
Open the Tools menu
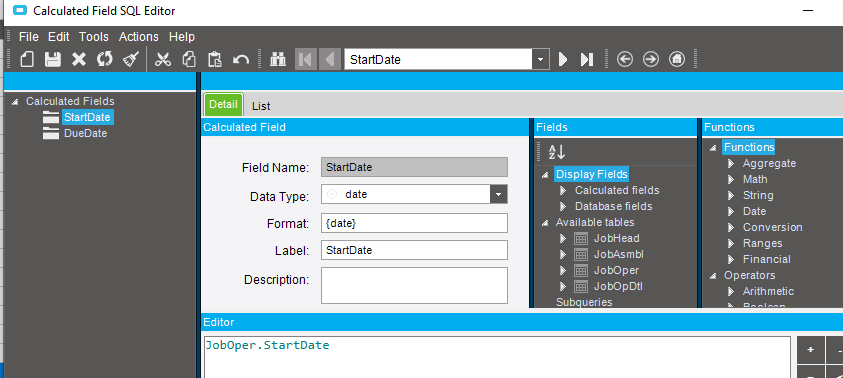[94, 37]
